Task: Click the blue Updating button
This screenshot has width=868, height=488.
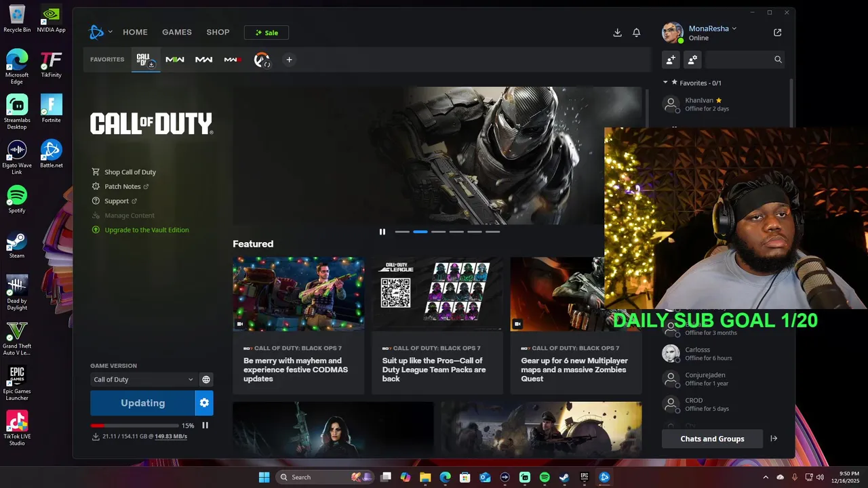Action: coord(142,403)
